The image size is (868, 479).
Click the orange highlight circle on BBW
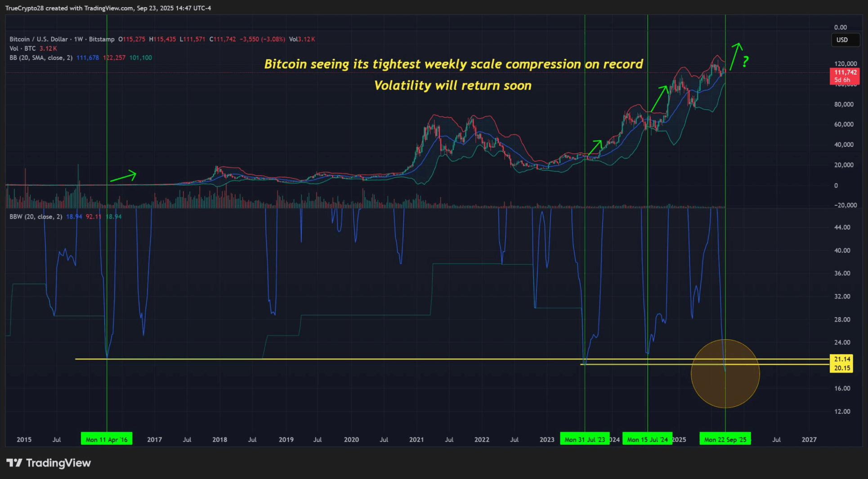pos(725,374)
